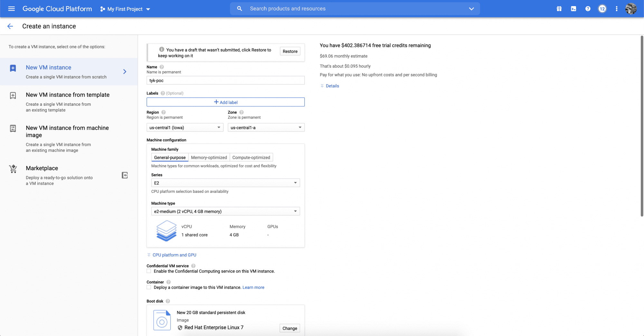Activate the Cloud Shell terminal

pyautogui.click(x=573, y=9)
